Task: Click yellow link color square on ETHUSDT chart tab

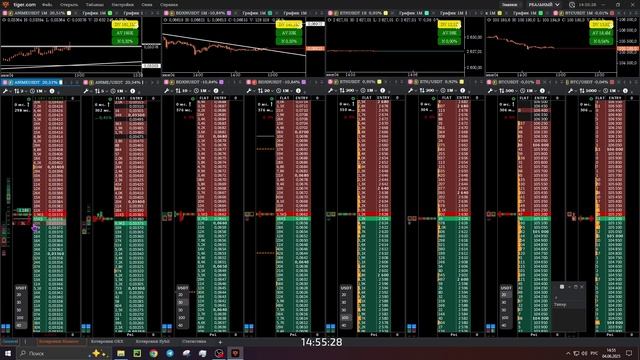Action: coord(386,13)
